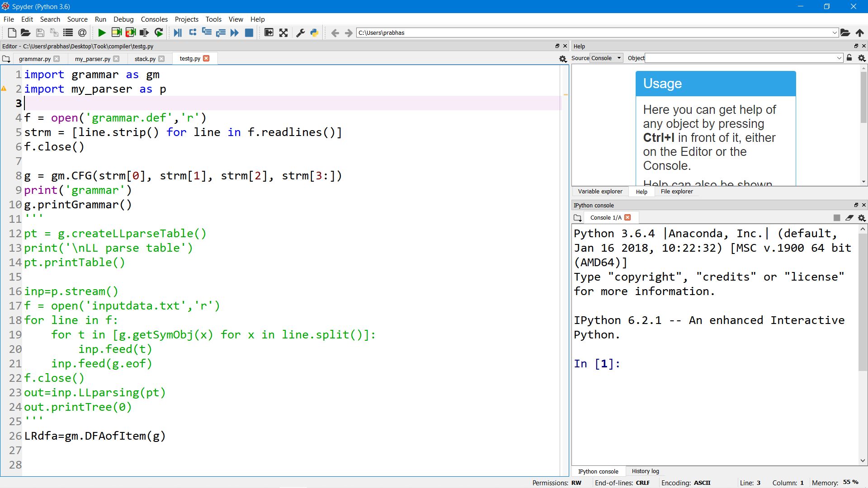Screen dimensions: 868x488
Task: Open the Tools menu
Action: coord(213,19)
